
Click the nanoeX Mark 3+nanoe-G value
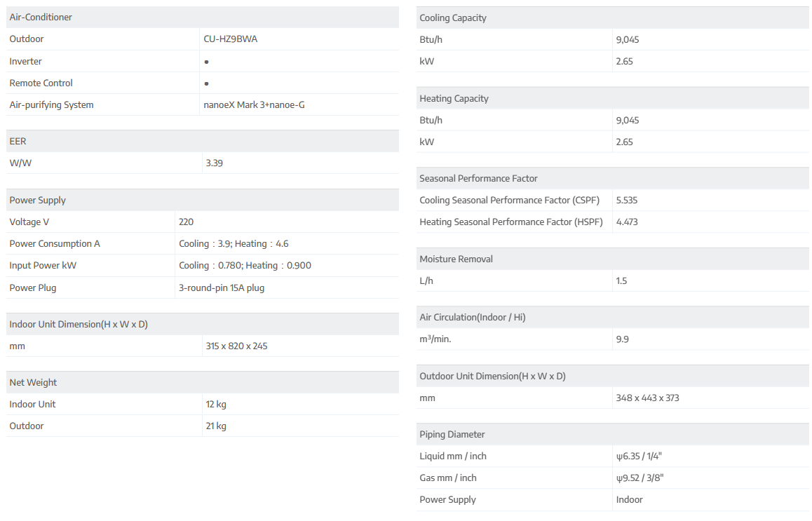click(x=254, y=105)
